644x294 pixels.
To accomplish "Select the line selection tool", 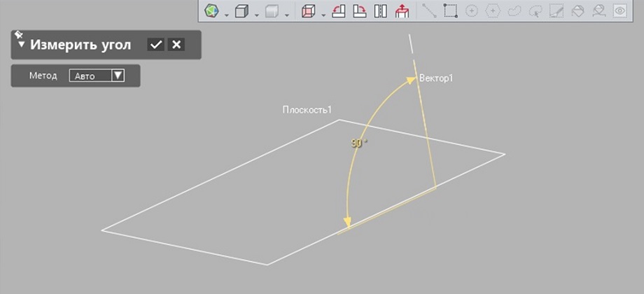I will 430,11.
